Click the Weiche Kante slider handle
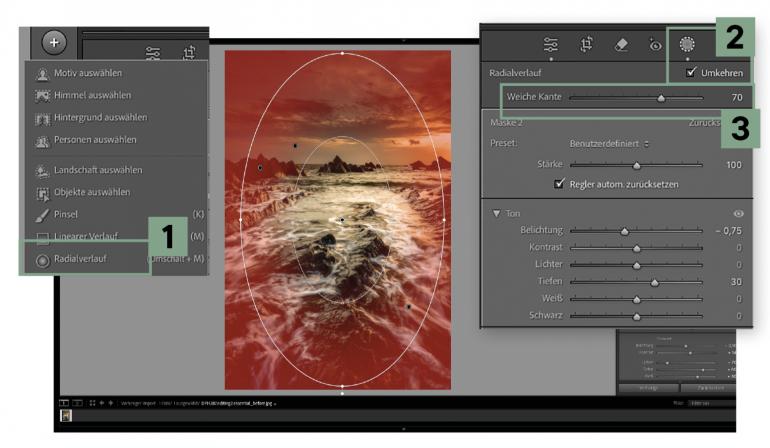The width and height of the screenshot is (770, 448). point(661,98)
